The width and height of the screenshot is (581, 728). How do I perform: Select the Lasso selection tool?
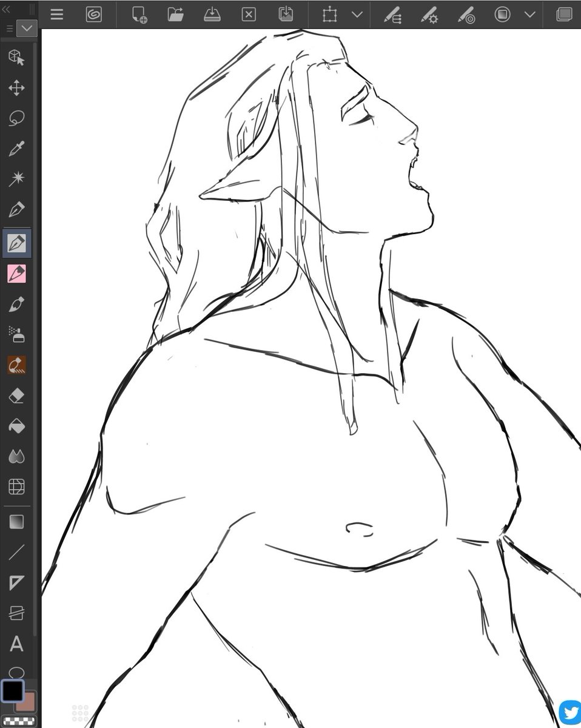16,118
